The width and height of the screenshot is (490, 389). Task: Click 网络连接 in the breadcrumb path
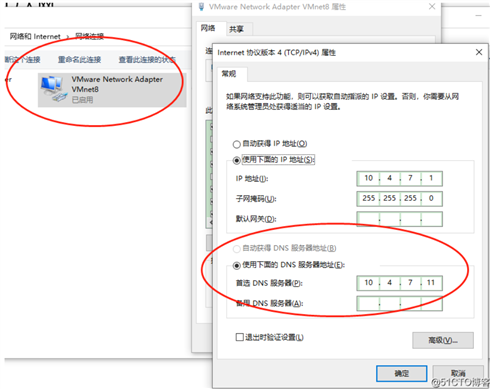click(89, 36)
